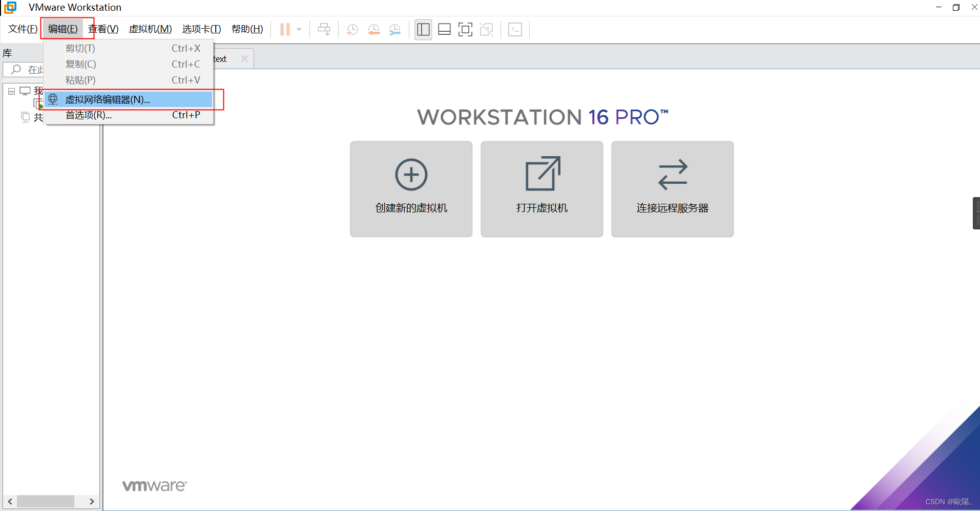Click the revert to snapshot icon
The image size is (980, 511).
[x=373, y=29]
